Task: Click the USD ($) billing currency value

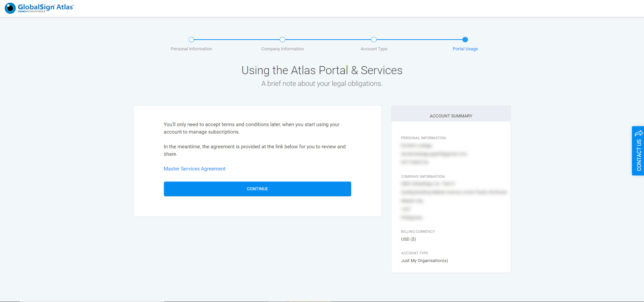Action: click(408, 239)
